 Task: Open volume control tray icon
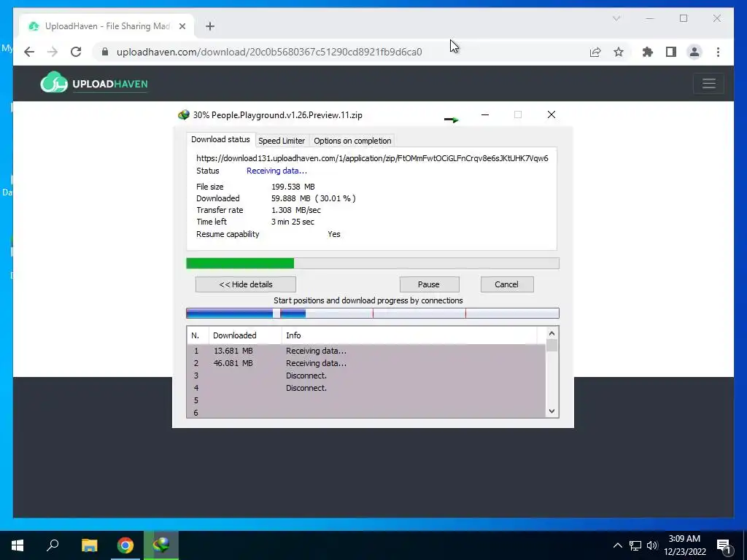tap(651, 545)
